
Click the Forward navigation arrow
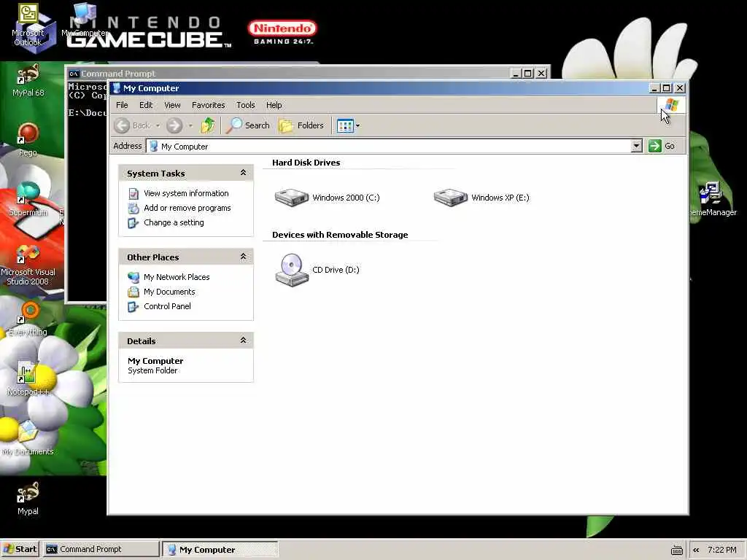pos(174,125)
